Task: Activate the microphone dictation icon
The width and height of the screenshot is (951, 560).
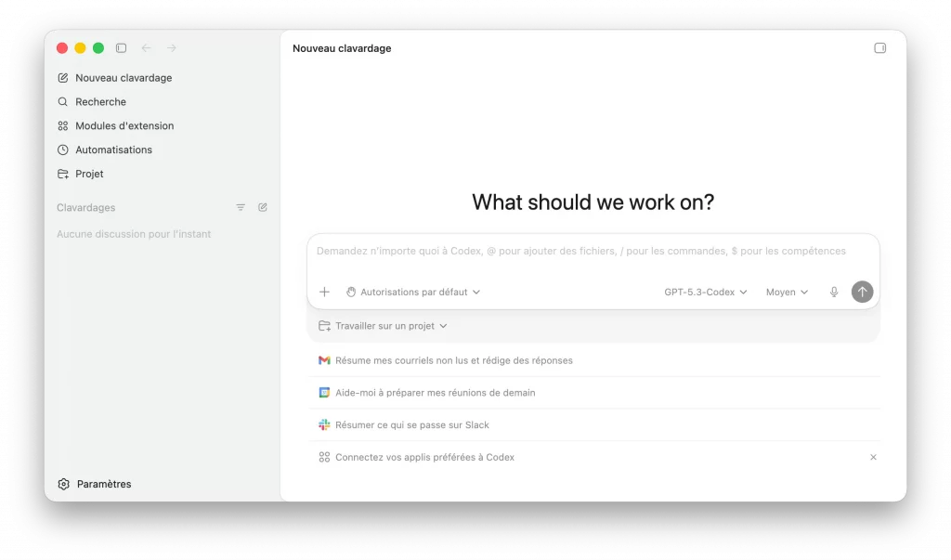Action: pyautogui.click(x=833, y=292)
